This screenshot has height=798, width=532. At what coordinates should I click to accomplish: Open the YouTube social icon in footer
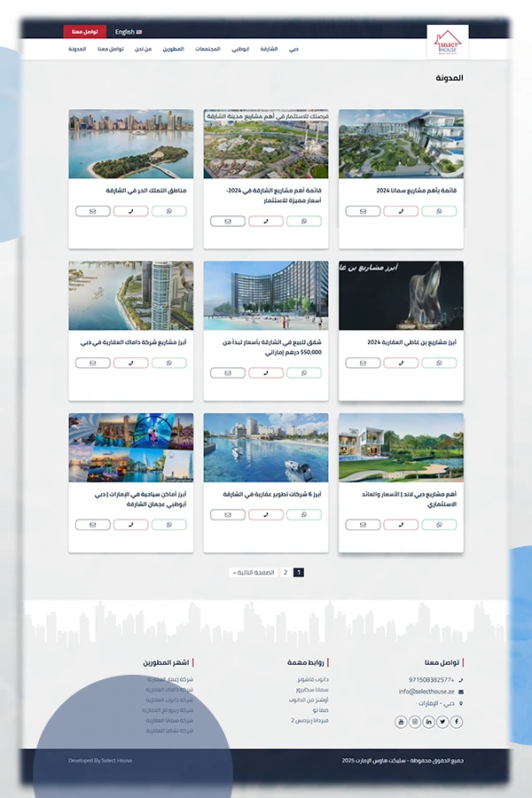[401, 722]
